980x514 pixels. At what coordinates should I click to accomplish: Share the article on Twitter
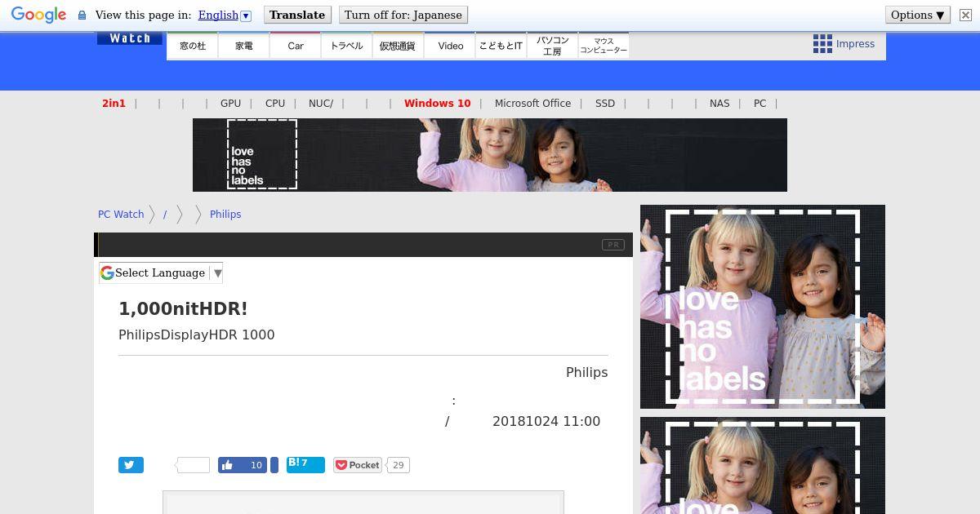(131, 465)
